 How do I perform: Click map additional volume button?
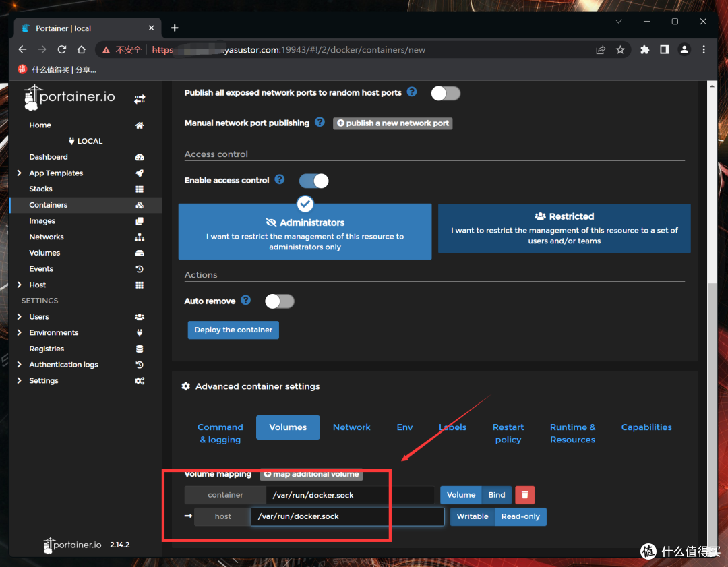pos(311,474)
